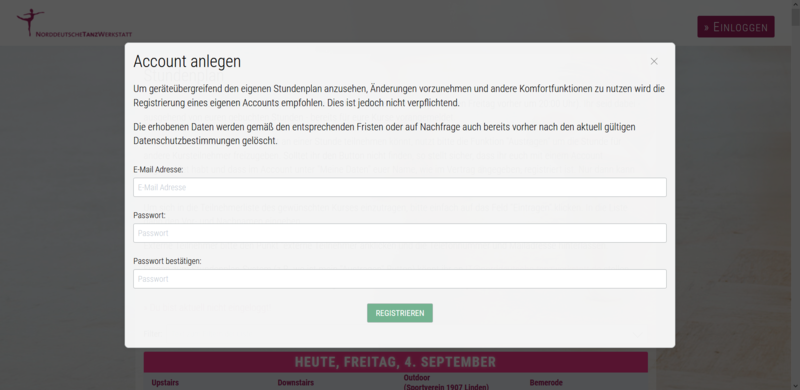Close the Account anlegen dialog
This screenshot has height=390, width=800.
(x=654, y=61)
